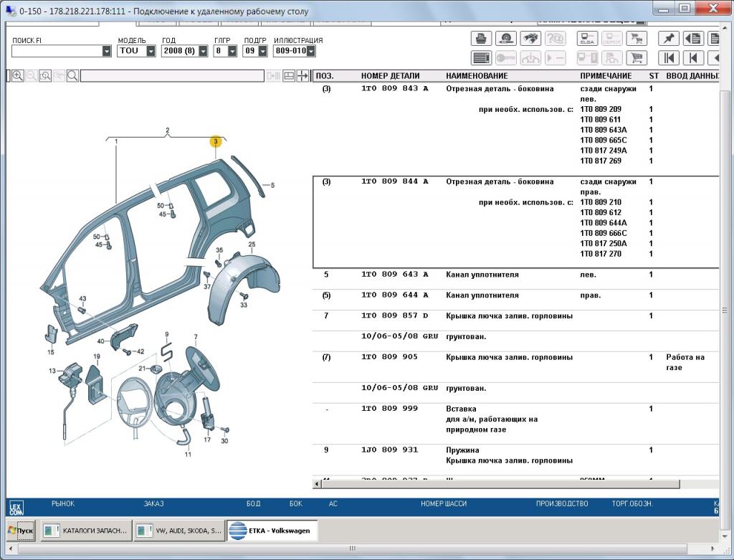Click the НОМЕР ДЕТАЛИ column header
The image size is (734, 560).
(x=390, y=76)
